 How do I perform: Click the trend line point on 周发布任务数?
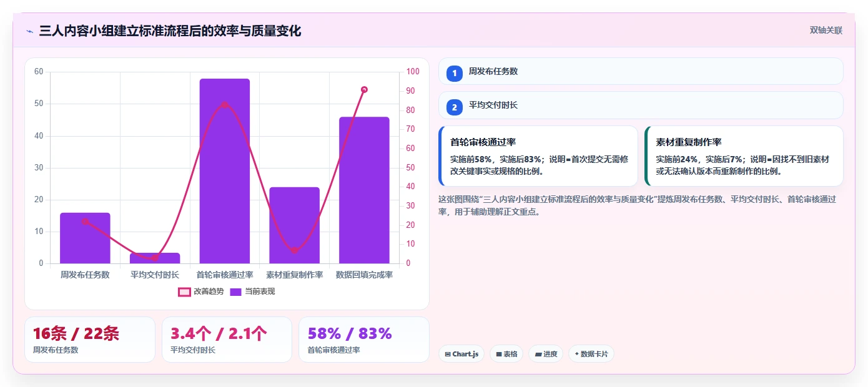[85, 221]
